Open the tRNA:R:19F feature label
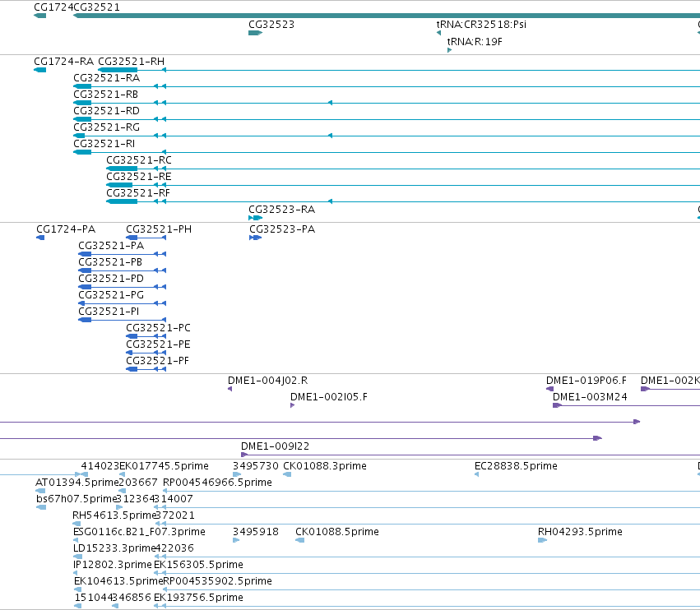Viewport: 700px width, 610px height. (475, 42)
